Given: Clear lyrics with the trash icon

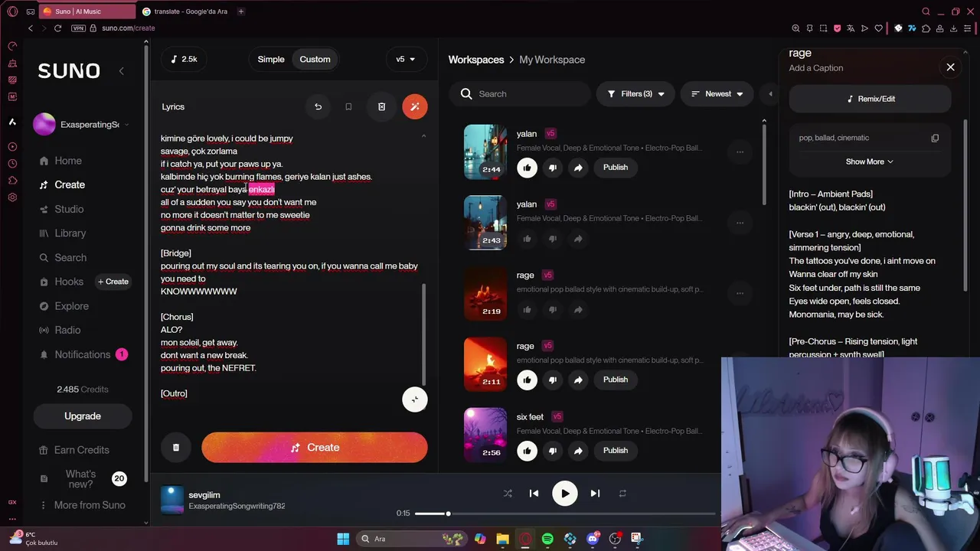Looking at the screenshot, I should click(381, 106).
